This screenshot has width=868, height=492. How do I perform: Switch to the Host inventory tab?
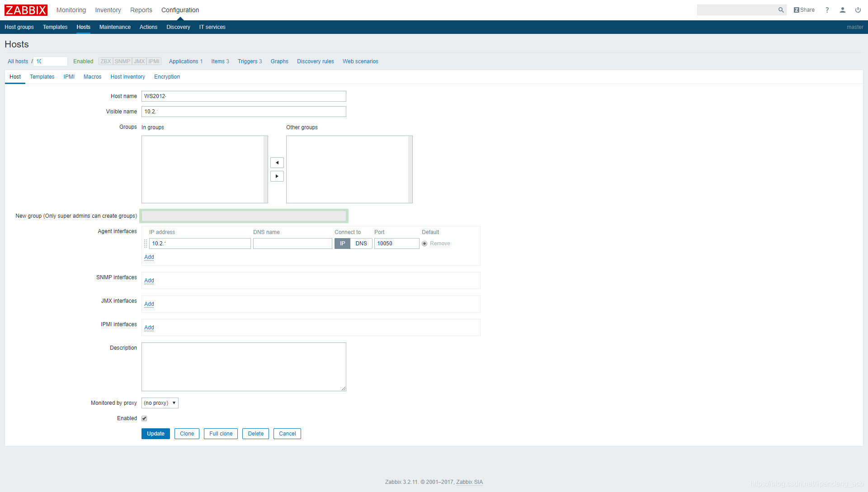(x=127, y=77)
